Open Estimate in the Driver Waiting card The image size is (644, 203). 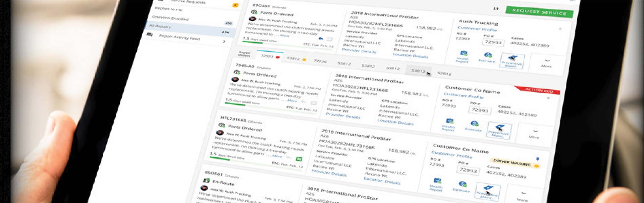462,186
